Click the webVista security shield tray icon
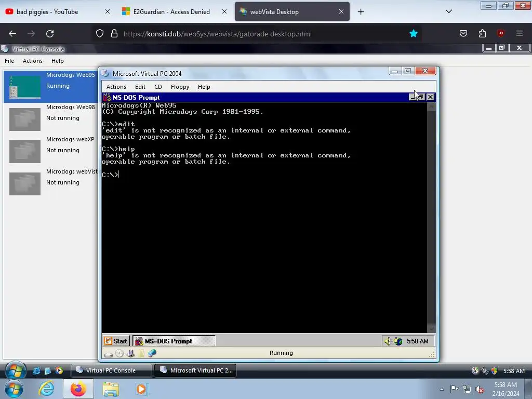 pyautogui.click(x=495, y=371)
